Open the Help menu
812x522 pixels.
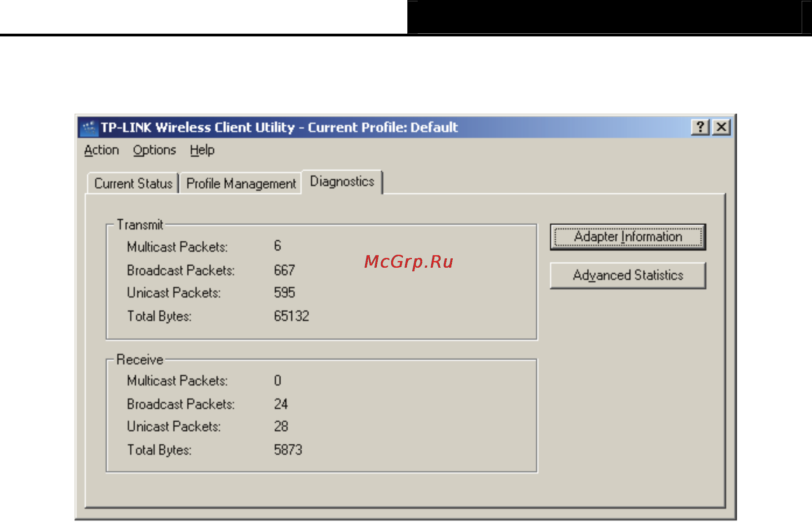pyautogui.click(x=202, y=150)
